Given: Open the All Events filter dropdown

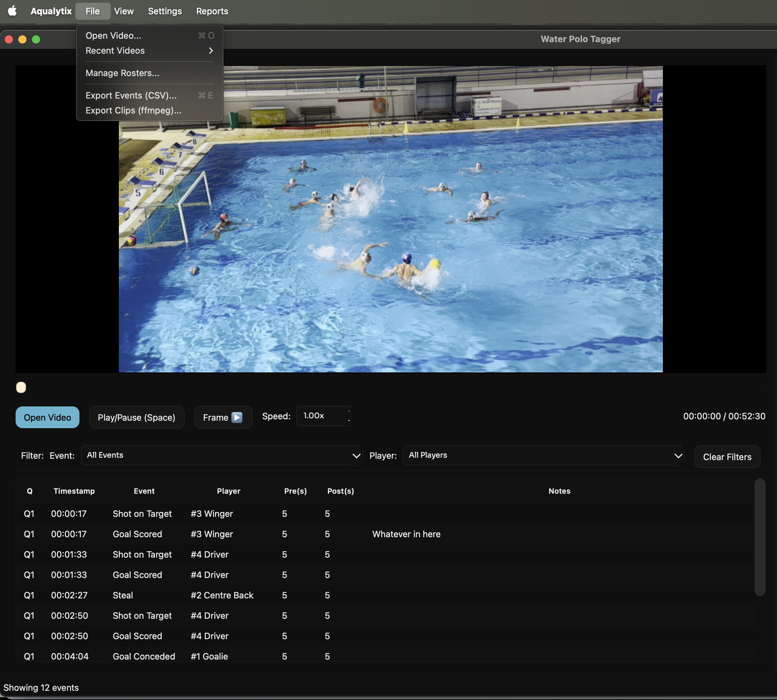Looking at the screenshot, I should click(221, 455).
